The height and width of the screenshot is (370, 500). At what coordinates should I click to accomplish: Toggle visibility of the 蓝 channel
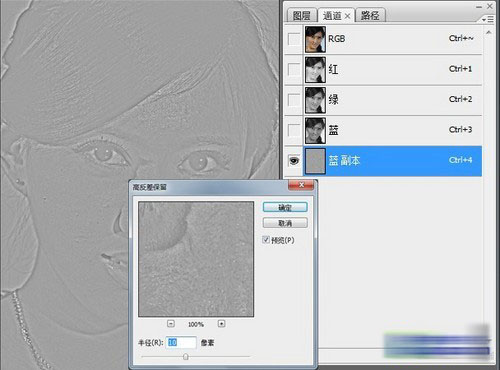coord(294,130)
